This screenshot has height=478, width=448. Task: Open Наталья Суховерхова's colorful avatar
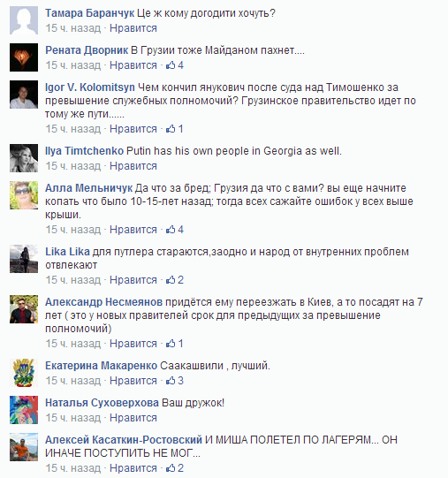coord(24,410)
